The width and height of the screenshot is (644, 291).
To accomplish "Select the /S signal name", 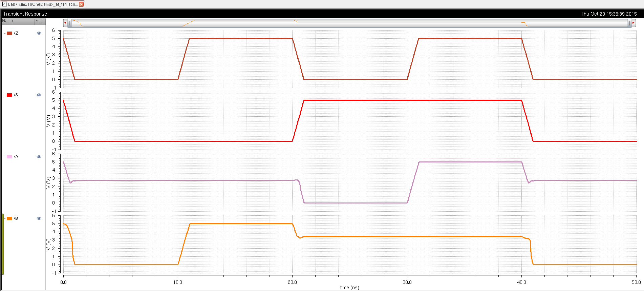I will [x=16, y=95].
